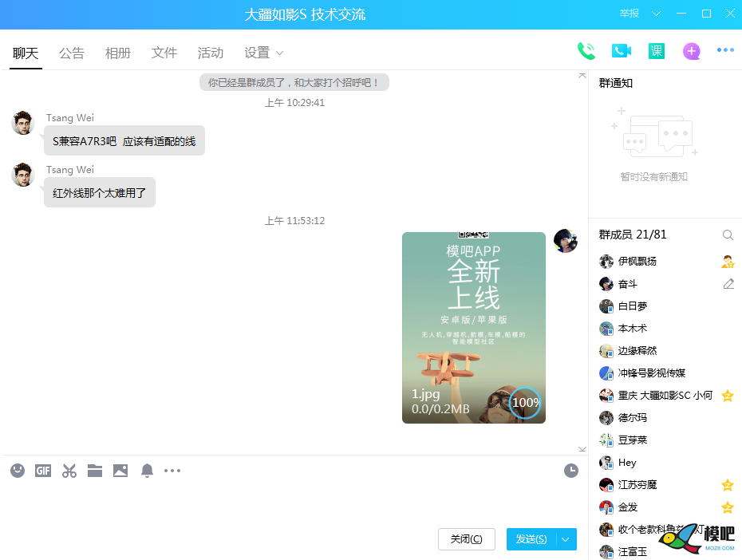Click the star beside 金发
This screenshot has width=742, height=560.
[x=728, y=507]
